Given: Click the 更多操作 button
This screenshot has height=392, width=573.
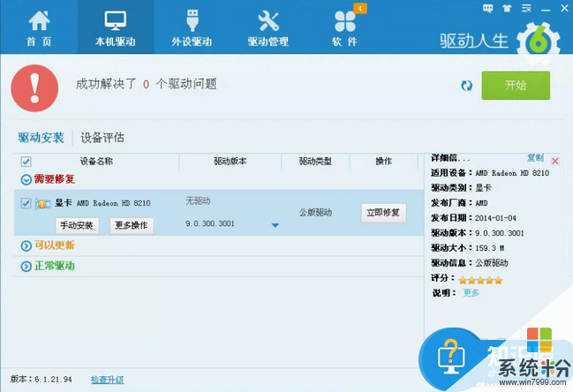Looking at the screenshot, I should tap(132, 225).
